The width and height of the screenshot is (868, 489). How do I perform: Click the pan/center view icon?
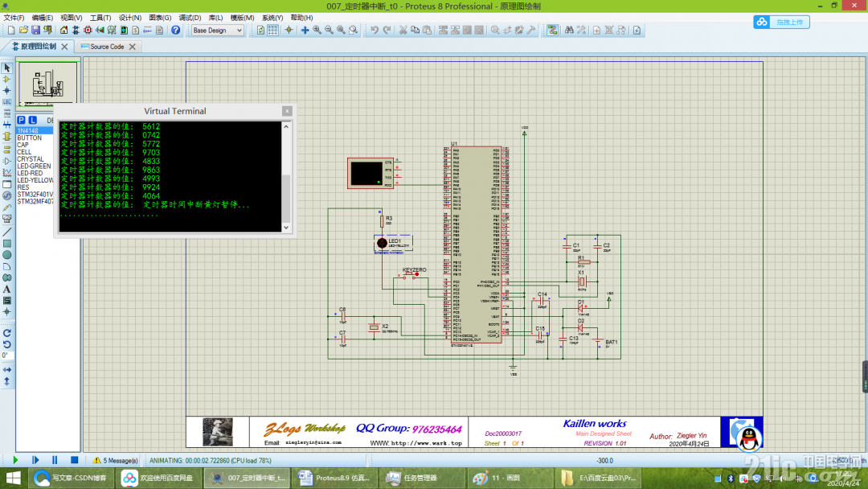[305, 30]
